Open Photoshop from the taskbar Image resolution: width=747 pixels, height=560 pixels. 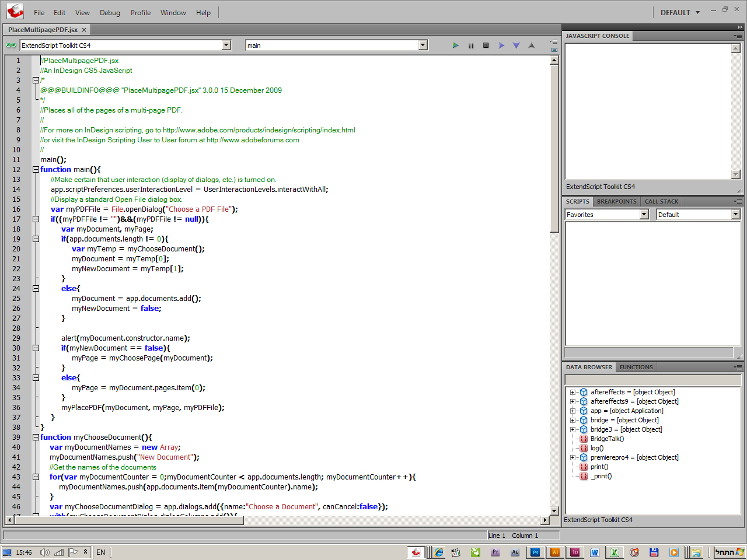pos(535,552)
